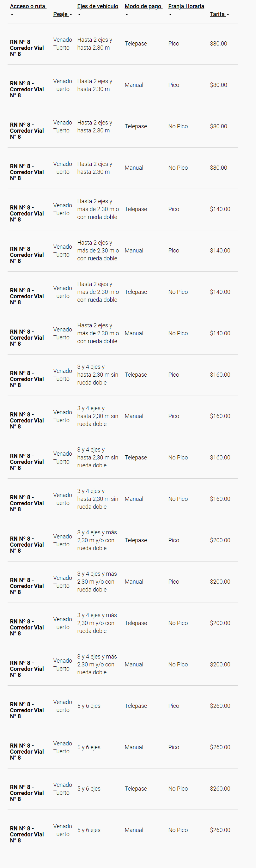Image resolution: width=256 pixels, height=868 pixels.
Task: Open dropdown arrow next to Peaje
Action: pos(71,15)
